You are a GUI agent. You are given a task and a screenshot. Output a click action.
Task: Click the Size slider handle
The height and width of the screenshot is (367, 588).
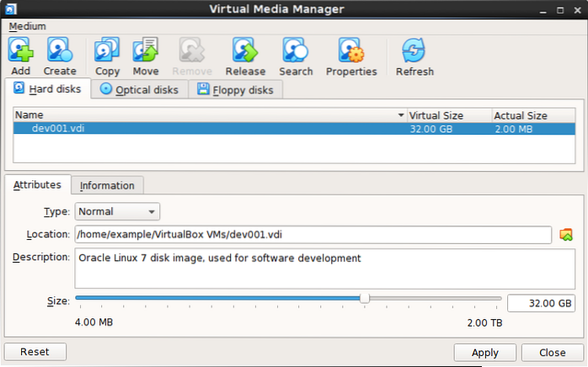coord(364,299)
